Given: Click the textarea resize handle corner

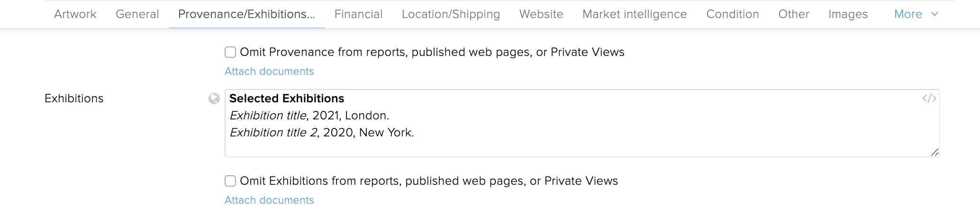Looking at the screenshot, I should coord(935,152).
